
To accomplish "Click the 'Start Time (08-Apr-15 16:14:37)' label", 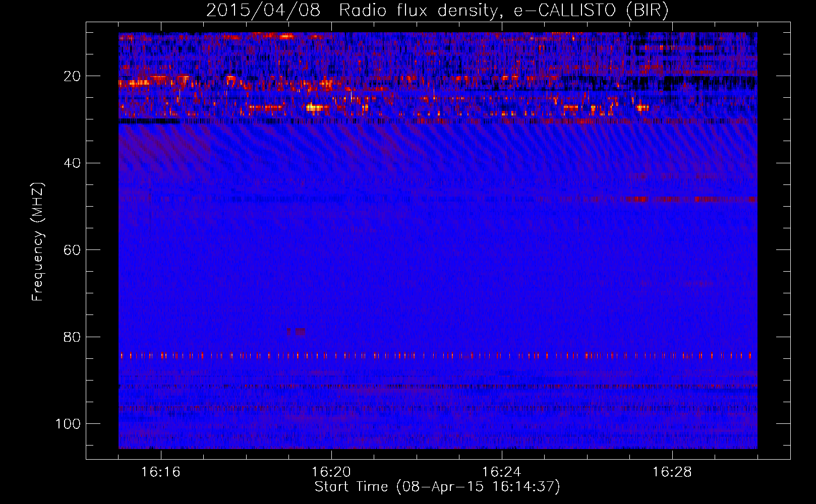I will point(437,487).
